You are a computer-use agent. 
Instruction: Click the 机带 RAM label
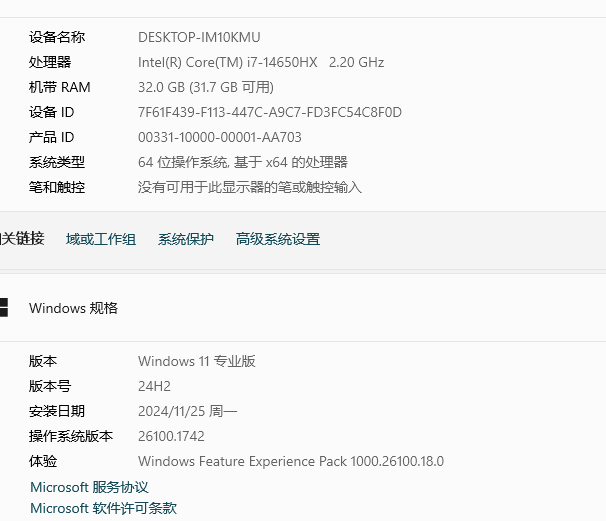click(x=60, y=87)
